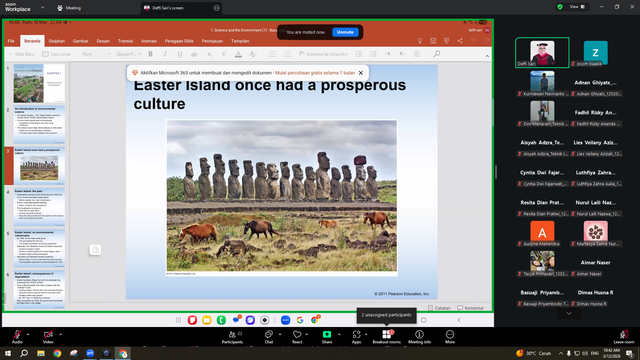Image resolution: width=640 pixels, height=360 pixels.
Task: Toggle italic formatting in the ribbon
Action: 165,54
